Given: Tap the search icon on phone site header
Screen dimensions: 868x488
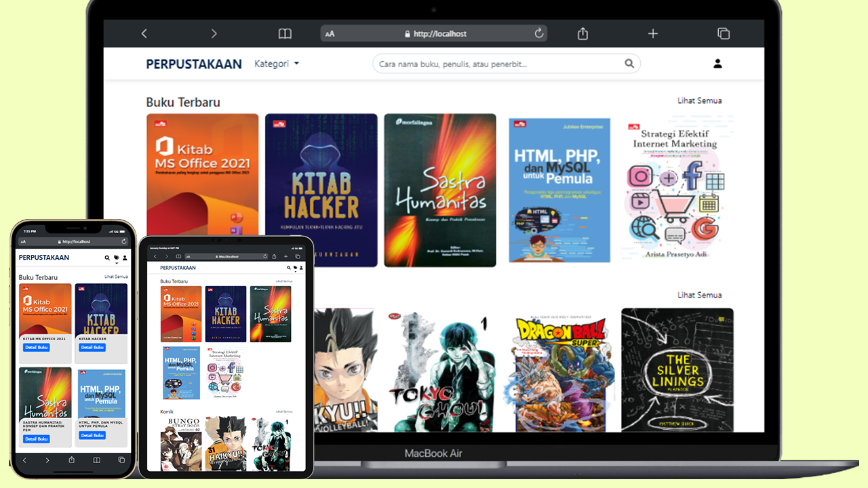Looking at the screenshot, I should tap(107, 258).
